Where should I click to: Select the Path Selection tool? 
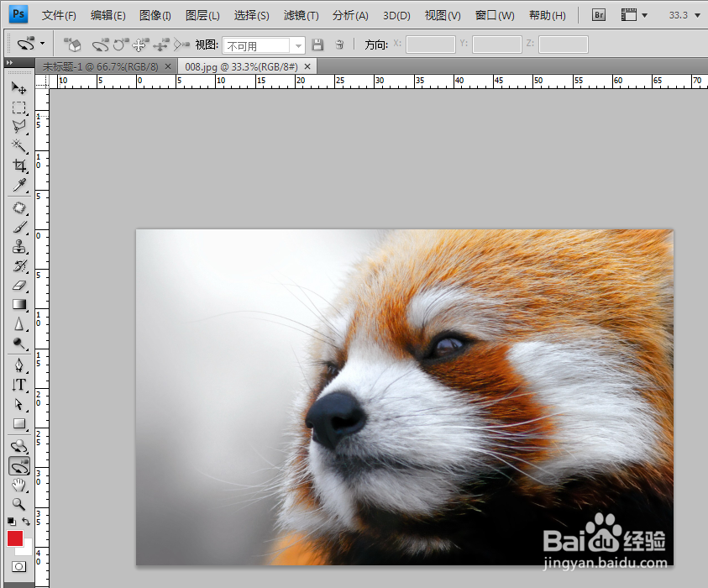pyautogui.click(x=19, y=404)
